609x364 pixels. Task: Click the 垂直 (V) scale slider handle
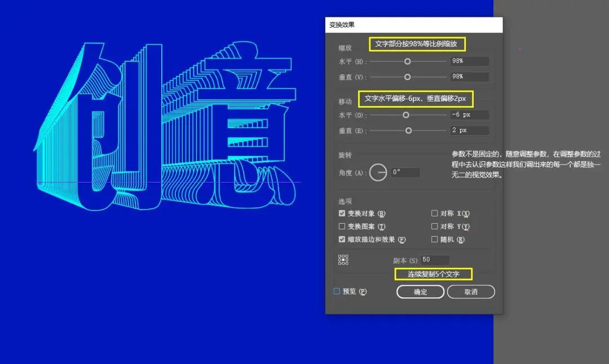[407, 77]
